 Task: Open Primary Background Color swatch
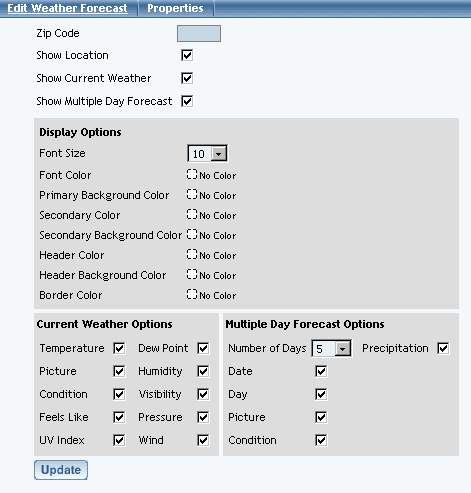point(192,194)
